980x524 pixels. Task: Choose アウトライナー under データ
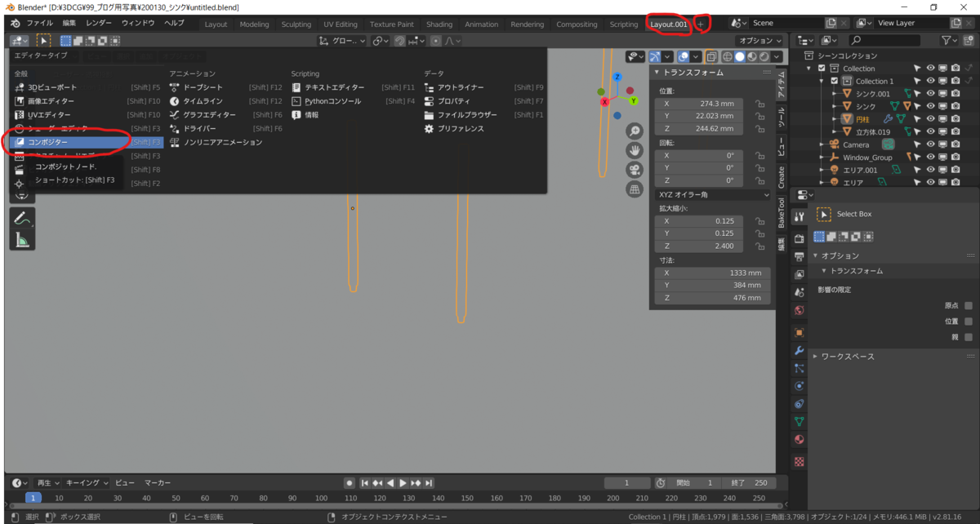point(484,87)
